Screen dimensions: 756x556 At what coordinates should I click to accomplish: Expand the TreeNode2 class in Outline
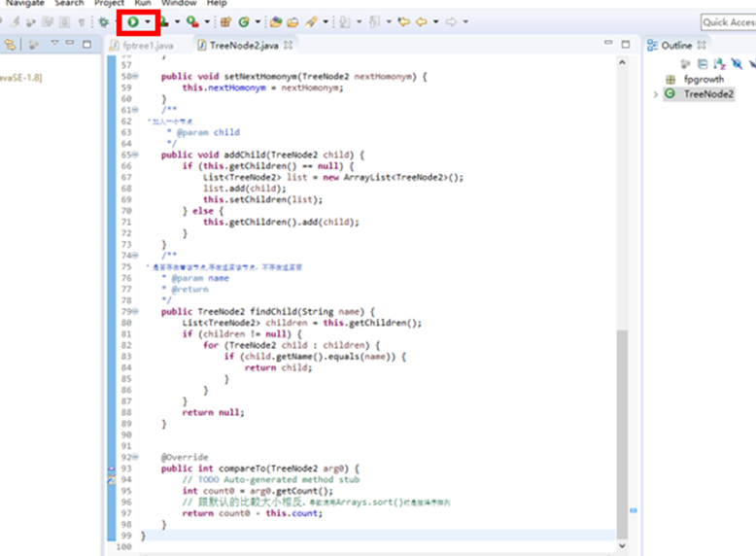coord(656,94)
